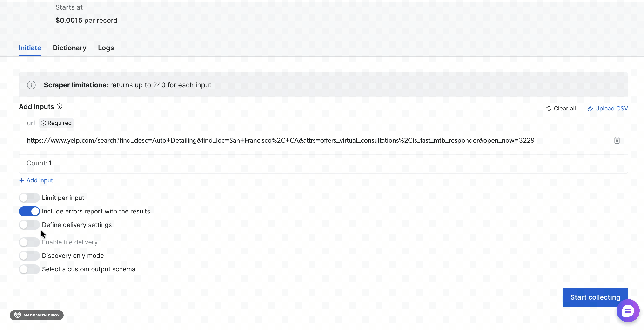This screenshot has width=644, height=330.
Task: Toggle Enable file delivery switch
Action: pos(29,242)
